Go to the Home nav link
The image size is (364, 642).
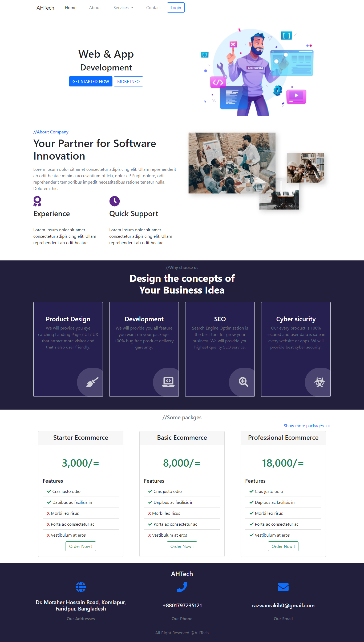(71, 8)
